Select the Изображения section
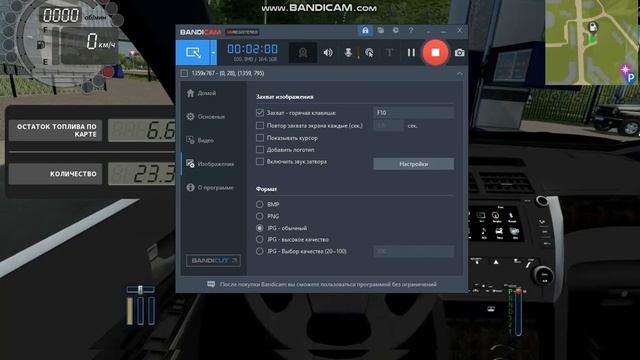Screen dimensions: 640x360 (x=210, y=164)
